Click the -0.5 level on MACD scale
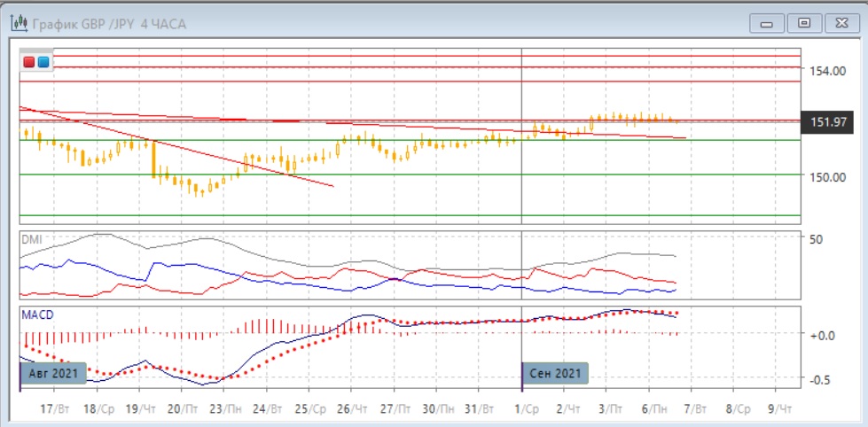This screenshot has height=427, width=868. click(x=820, y=379)
